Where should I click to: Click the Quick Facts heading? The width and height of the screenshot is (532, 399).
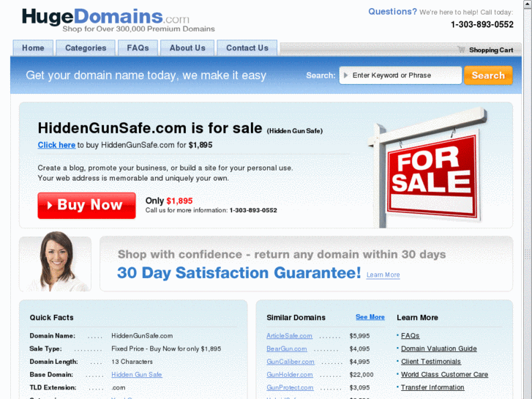point(51,318)
